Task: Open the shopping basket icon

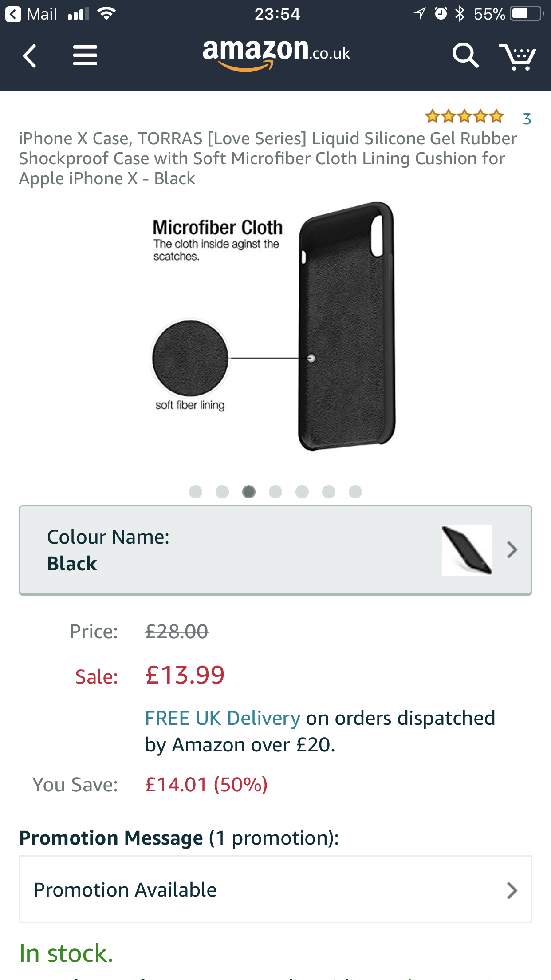Action: [518, 56]
